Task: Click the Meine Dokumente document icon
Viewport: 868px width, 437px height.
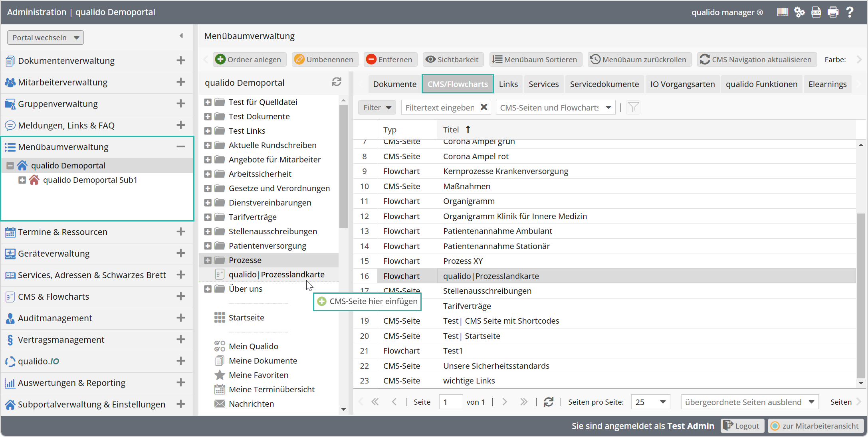Action: [x=220, y=361]
